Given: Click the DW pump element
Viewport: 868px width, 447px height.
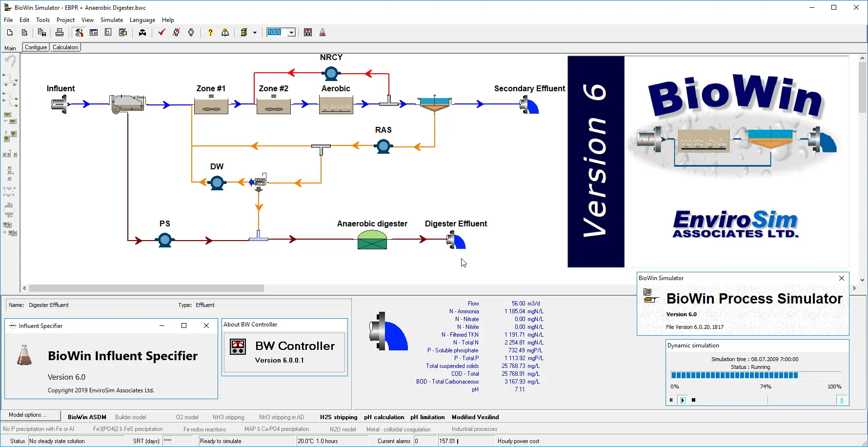Looking at the screenshot, I should pyautogui.click(x=217, y=183).
